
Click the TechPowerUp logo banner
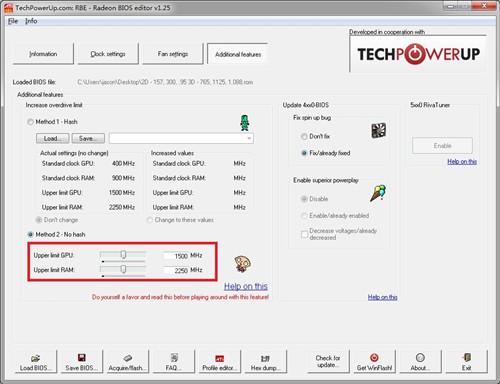point(418,54)
